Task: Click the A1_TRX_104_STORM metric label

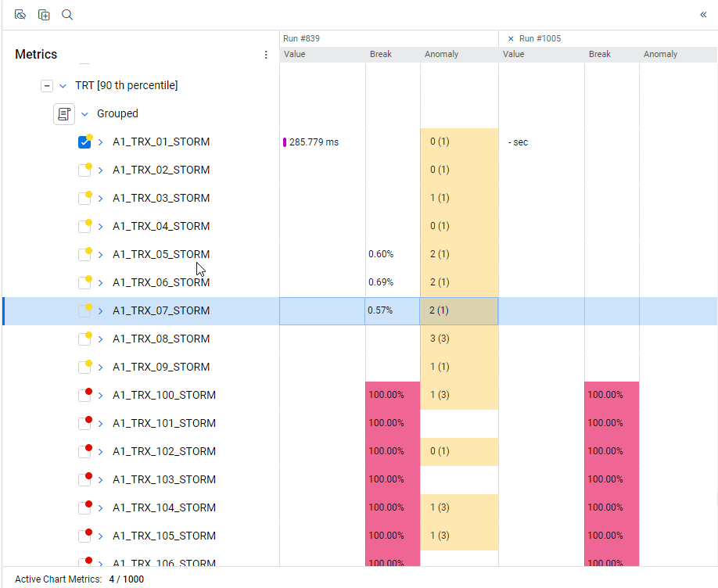Action: 164,507
